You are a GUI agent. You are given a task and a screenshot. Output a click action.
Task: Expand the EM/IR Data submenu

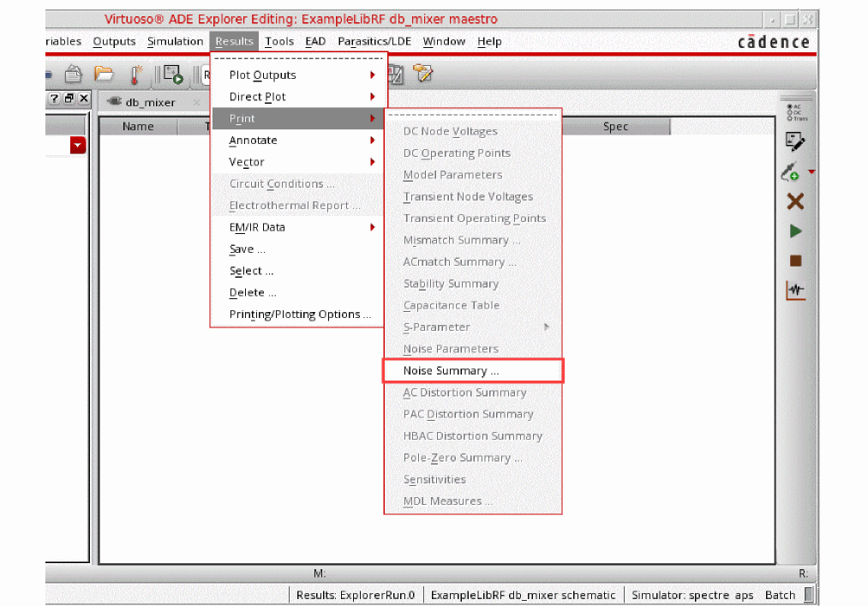click(x=298, y=227)
